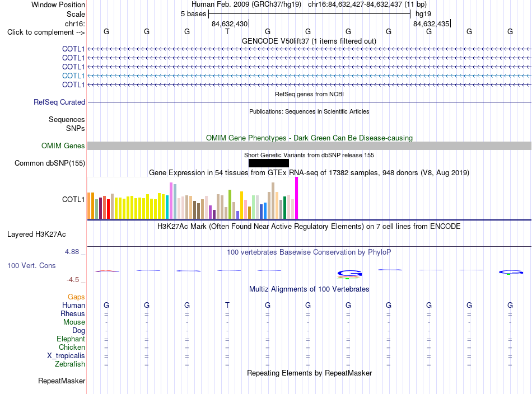
Task: Click 'Repeating Elements by RepeatMasker' title
Action: pyautogui.click(x=310, y=373)
